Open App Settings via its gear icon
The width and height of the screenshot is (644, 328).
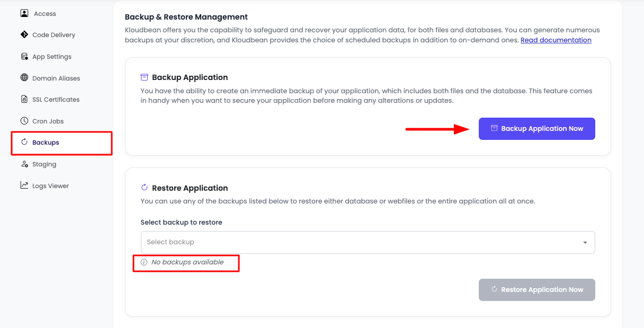point(24,56)
